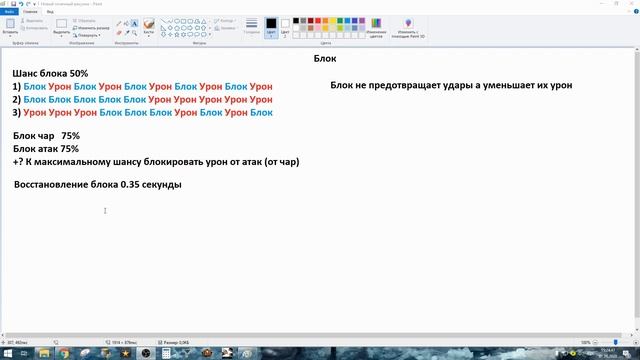Choose the Right arrow shape in gallery
The width and height of the screenshot is (640, 360).
point(190,28)
